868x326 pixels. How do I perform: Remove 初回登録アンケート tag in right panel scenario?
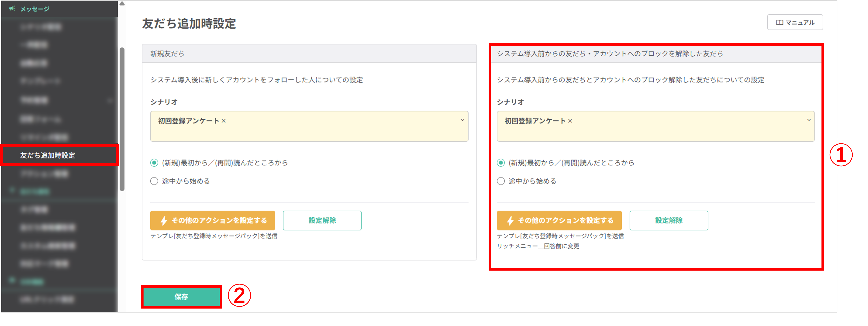570,121
